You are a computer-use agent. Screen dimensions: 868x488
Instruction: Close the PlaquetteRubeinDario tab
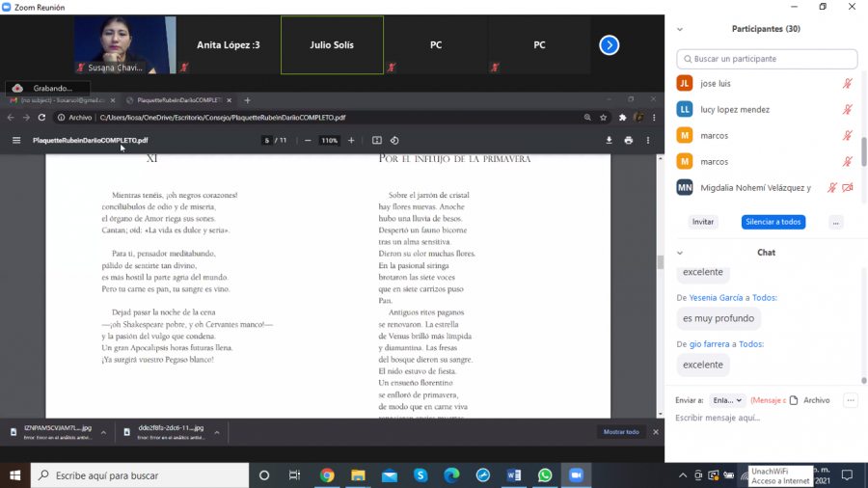click(230, 100)
